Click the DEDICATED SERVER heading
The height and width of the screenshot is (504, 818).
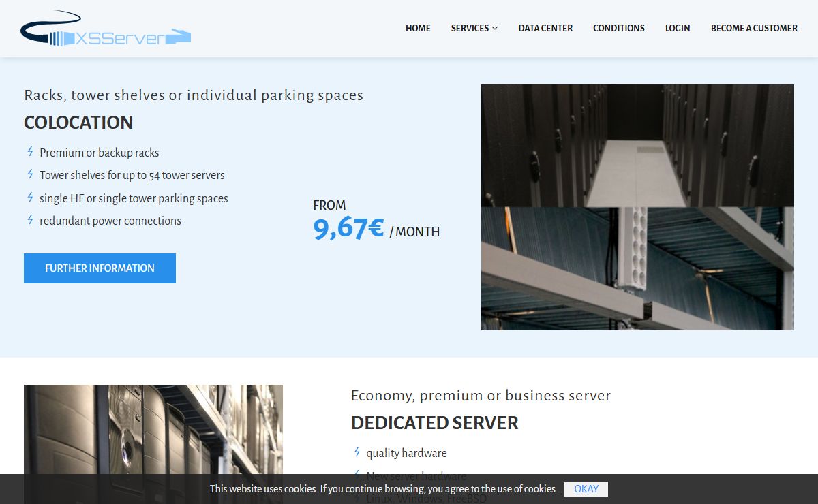(x=435, y=423)
